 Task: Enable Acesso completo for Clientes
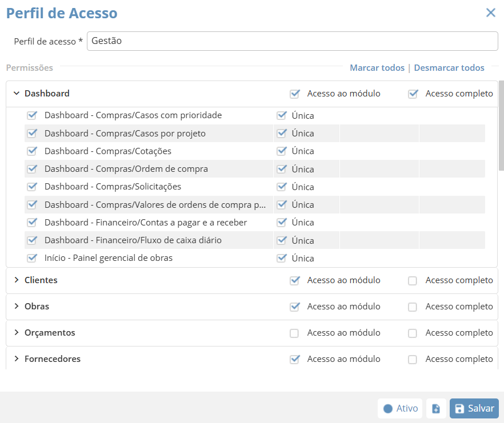[413, 281]
